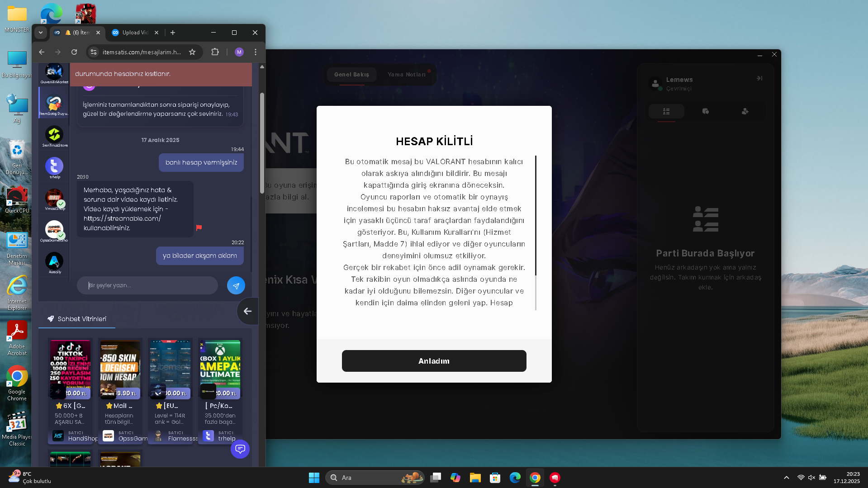This screenshot has width=868, height=488.
Task: Report the message using the red flag
Action: (199, 227)
